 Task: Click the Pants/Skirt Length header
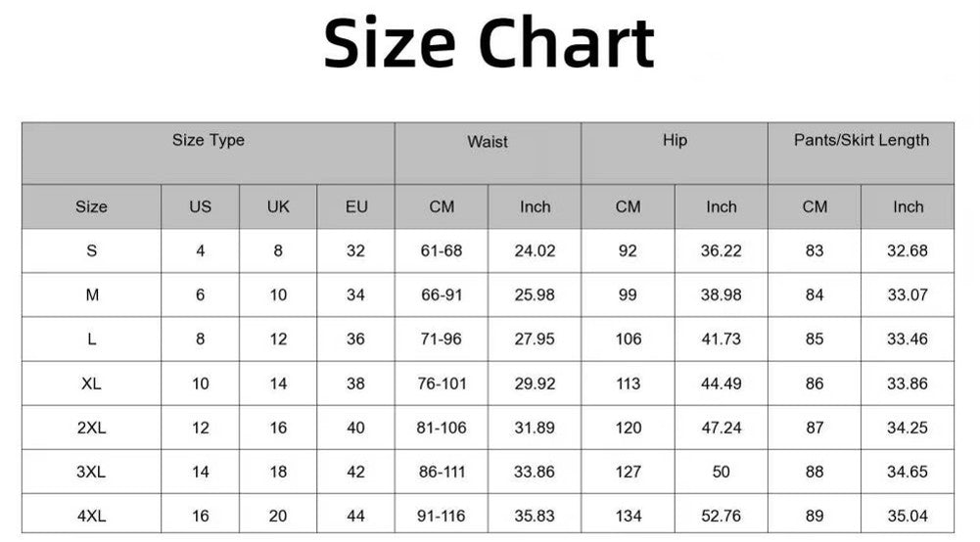861,141
